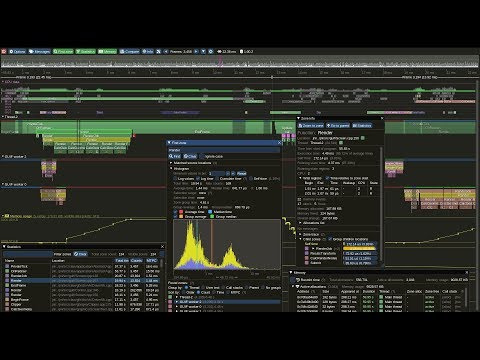480x360 pixels.
Task: Click the frame navigation gear icon
Action: (211, 52)
